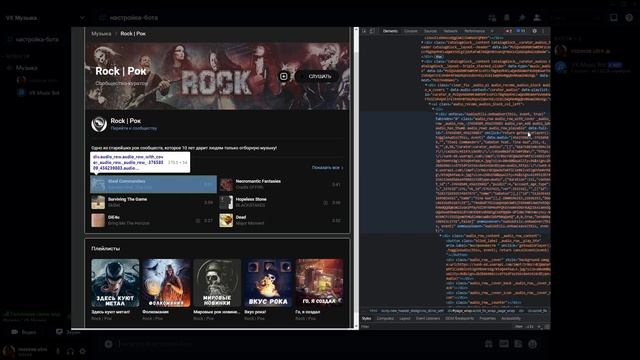
Task: Open the Здесь куют метал playlist cover
Action: click(115, 283)
